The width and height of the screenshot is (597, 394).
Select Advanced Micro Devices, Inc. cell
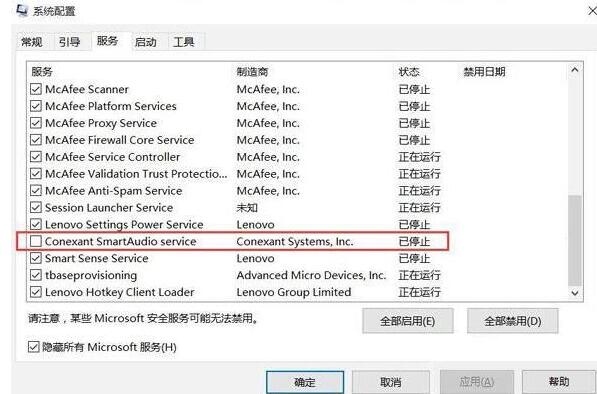point(311,275)
